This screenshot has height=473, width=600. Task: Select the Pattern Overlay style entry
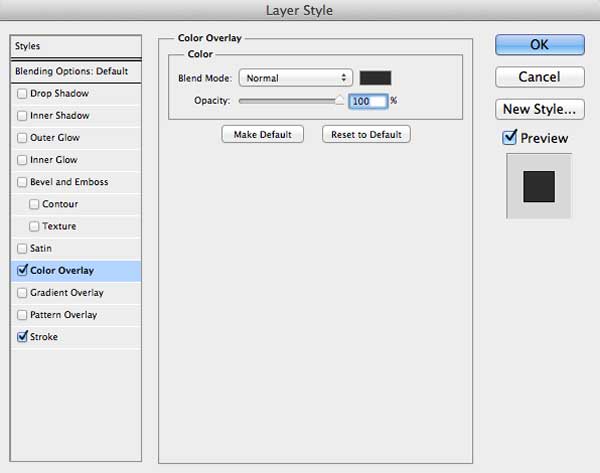pyautogui.click(x=76, y=315)
